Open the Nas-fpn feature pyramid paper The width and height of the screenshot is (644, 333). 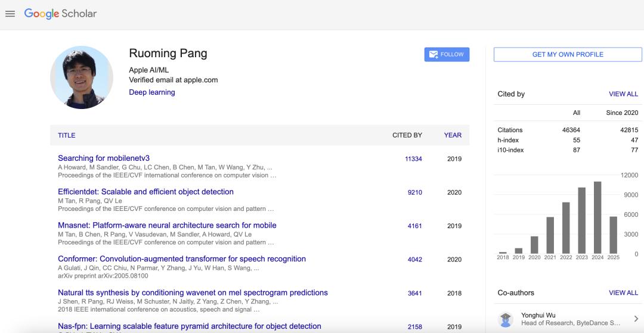(x=190, y=326)
